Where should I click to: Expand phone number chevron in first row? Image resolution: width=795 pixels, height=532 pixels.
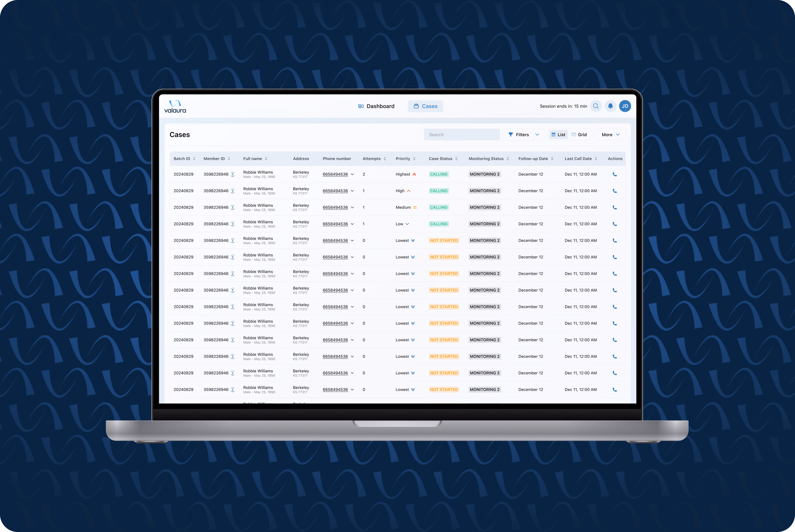click(x=352, y=174)
